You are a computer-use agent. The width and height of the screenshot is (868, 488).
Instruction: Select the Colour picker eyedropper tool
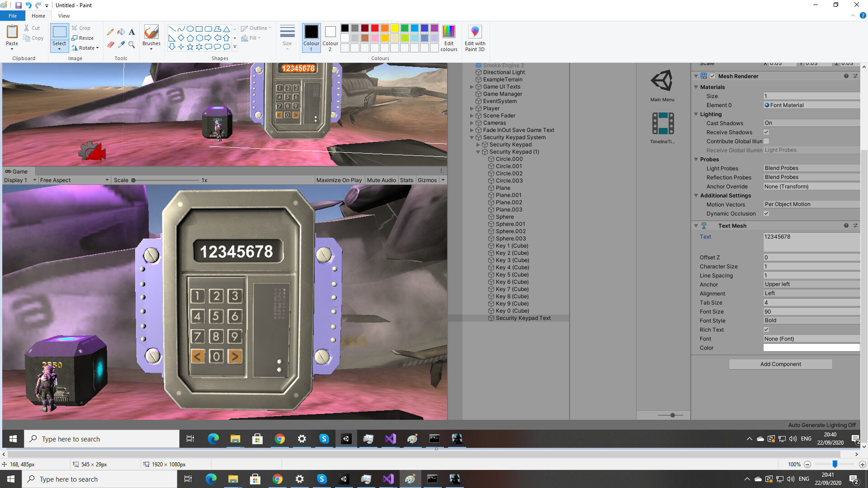(x=121, y=44)
